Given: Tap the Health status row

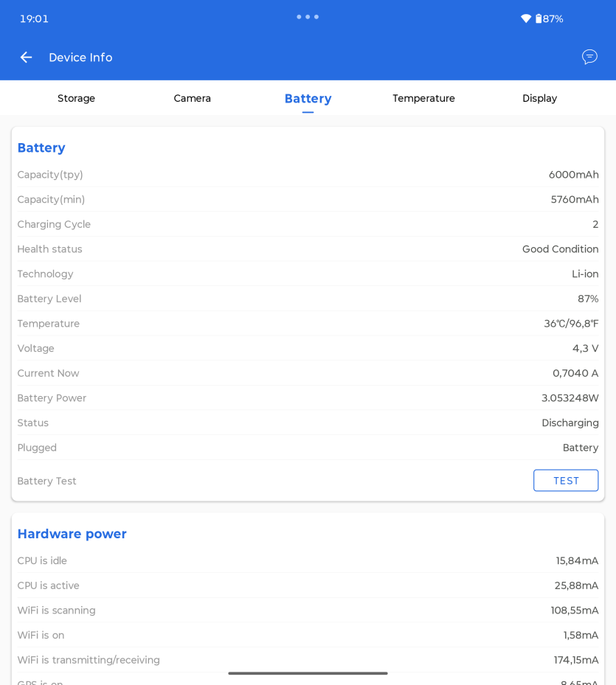Looking at the screenshot, I should pyautogui.click(x=308, y=249).
